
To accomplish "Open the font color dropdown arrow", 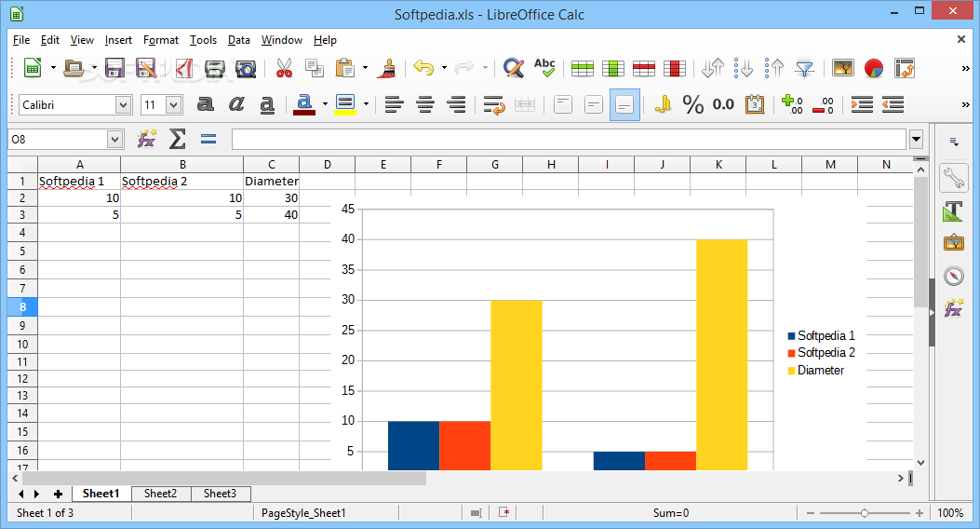I will (x=325, y=104).
